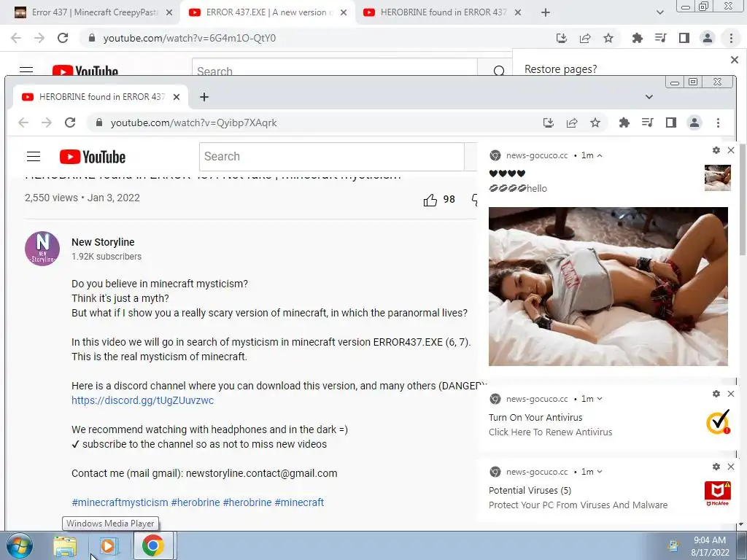Click #minecraft hashtag link
The width and height of the screenshot is (747, 560).
299,502
